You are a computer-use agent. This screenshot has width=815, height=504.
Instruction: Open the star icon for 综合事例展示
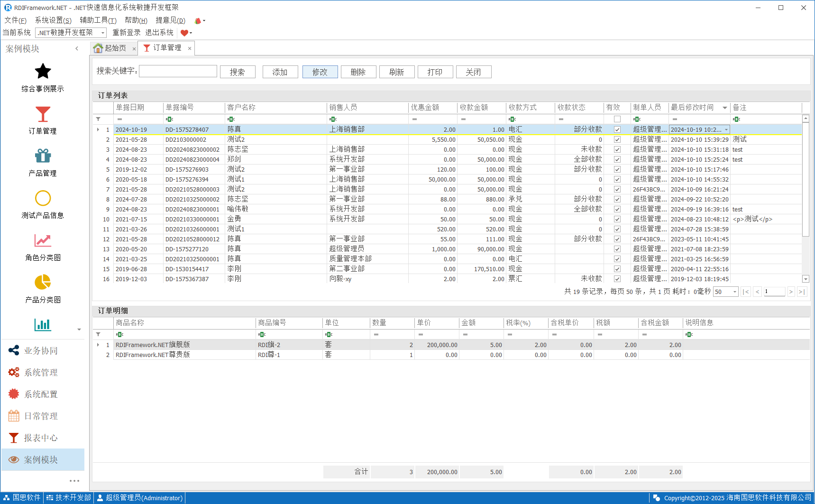pyautogui.click(x=43, y=72)
